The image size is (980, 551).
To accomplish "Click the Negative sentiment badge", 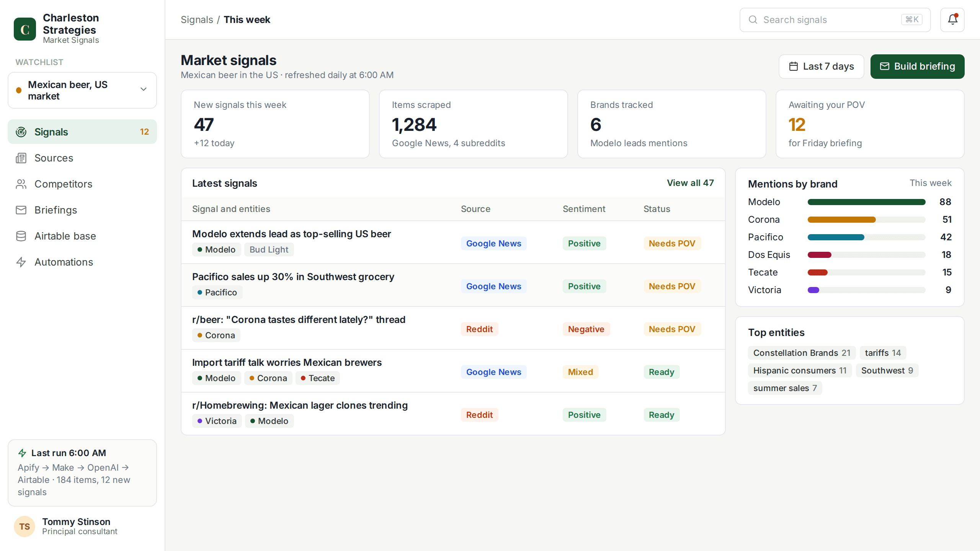I will pos(586,329).
